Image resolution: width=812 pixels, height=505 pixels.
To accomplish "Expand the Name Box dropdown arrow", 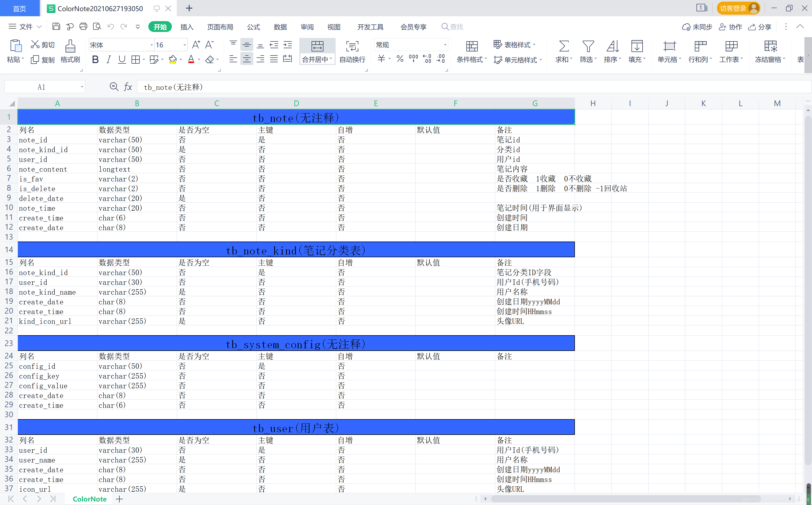I will tap(82, 87).
